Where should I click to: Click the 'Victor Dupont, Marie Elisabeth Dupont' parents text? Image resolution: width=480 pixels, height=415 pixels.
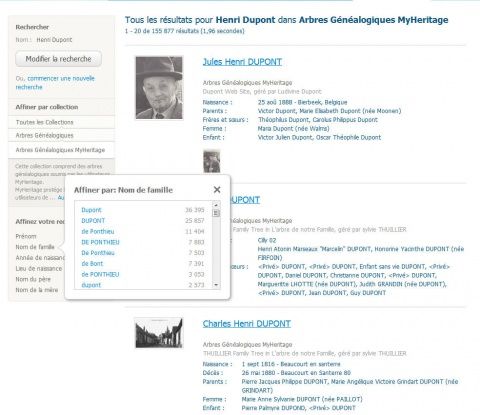pos(329,111)
